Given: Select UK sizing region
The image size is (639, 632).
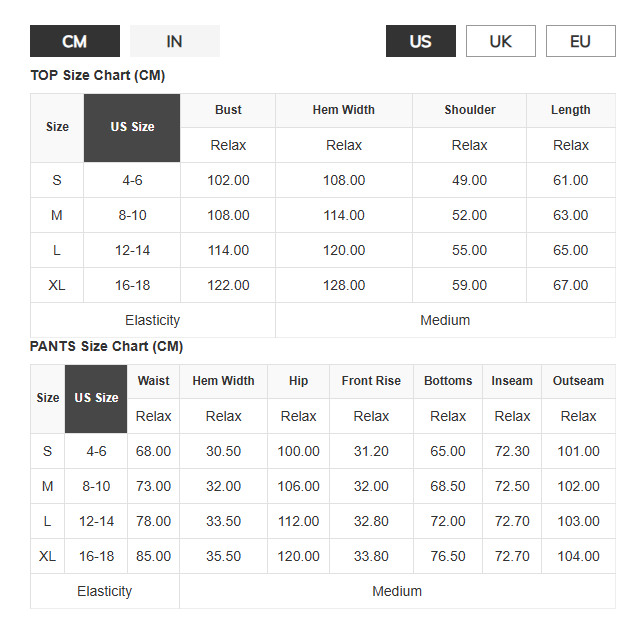Looking at the screenshot, I should [500, 41].
